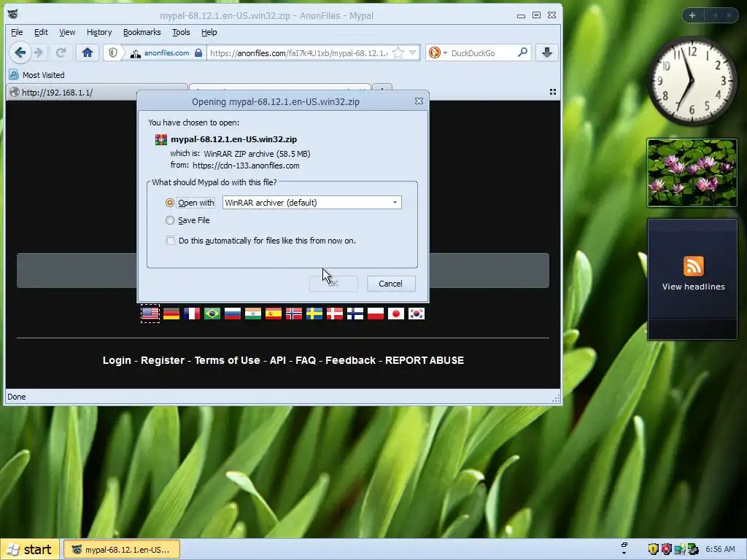Click the Mypal raccoon icon in title bar

pos(13,15)
